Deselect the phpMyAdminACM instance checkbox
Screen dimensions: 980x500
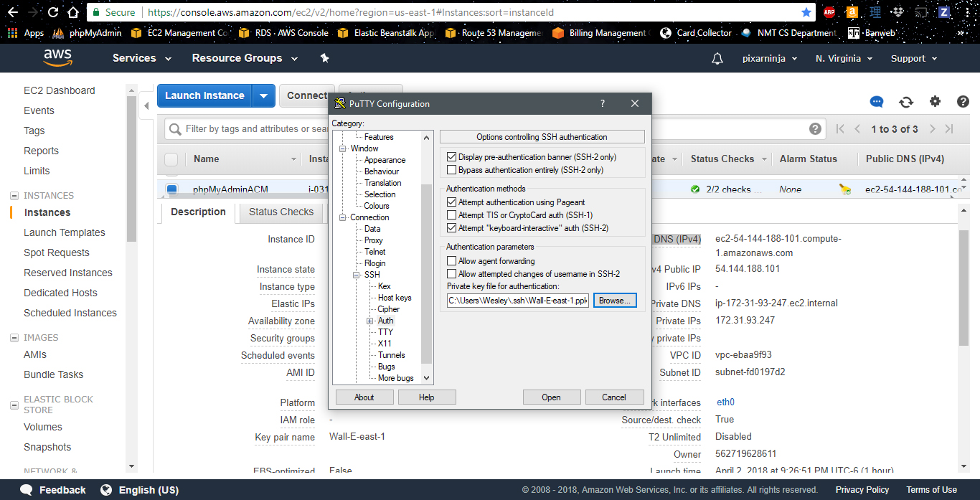[x=171, y=189]
